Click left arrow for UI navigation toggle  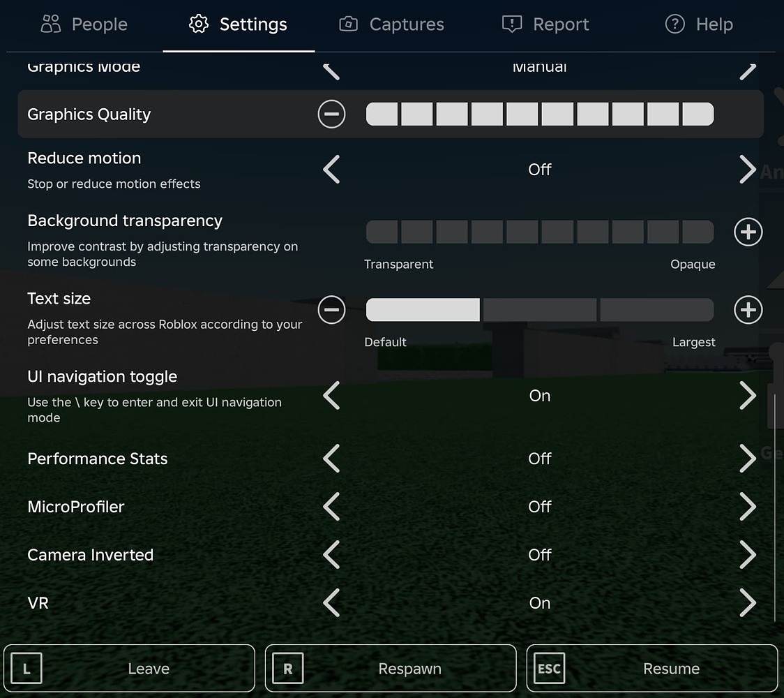(x=331, y=396)
